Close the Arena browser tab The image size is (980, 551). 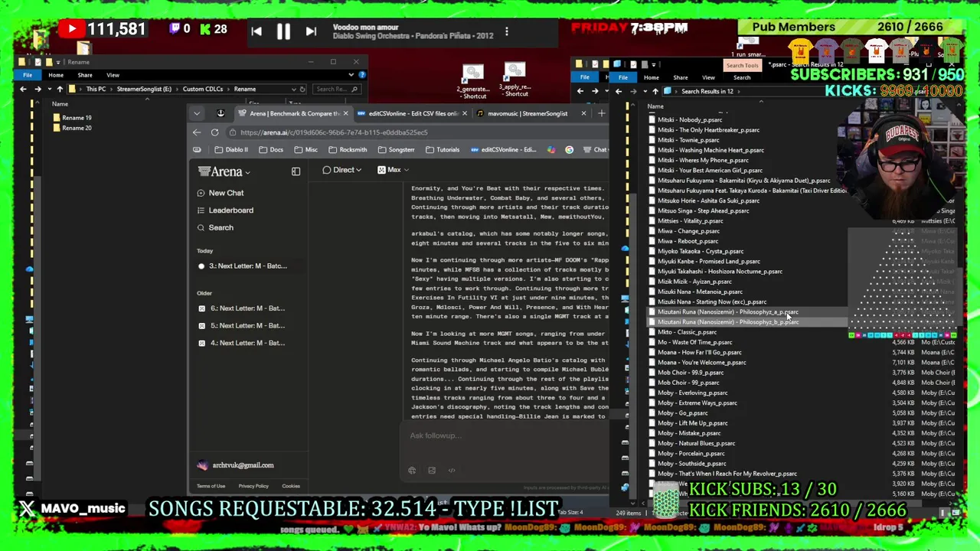345,113
